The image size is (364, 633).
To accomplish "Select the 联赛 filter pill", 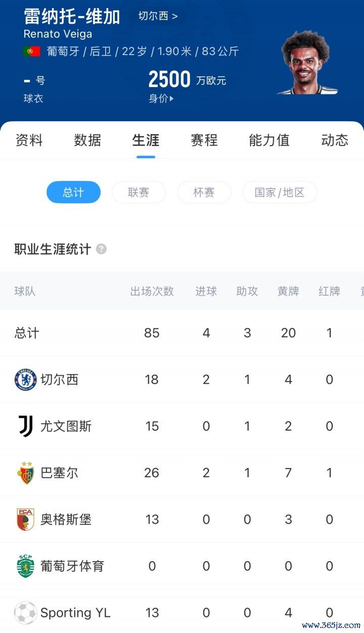I will click(139, 193).
